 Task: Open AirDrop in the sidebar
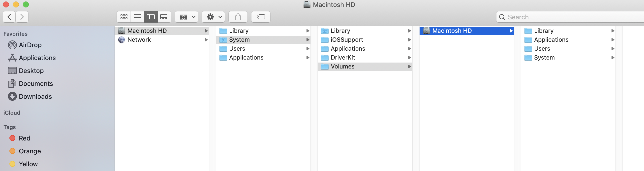tap(30, 45)
